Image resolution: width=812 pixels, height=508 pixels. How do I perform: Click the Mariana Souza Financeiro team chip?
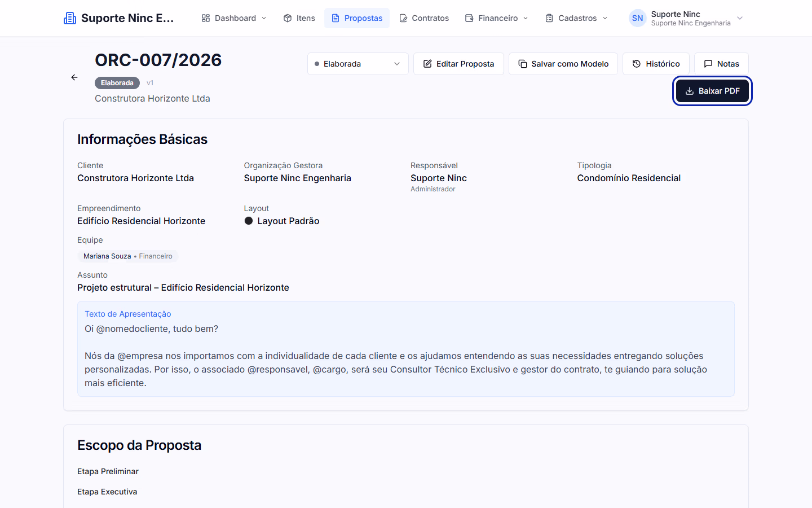tap(128, 256)
